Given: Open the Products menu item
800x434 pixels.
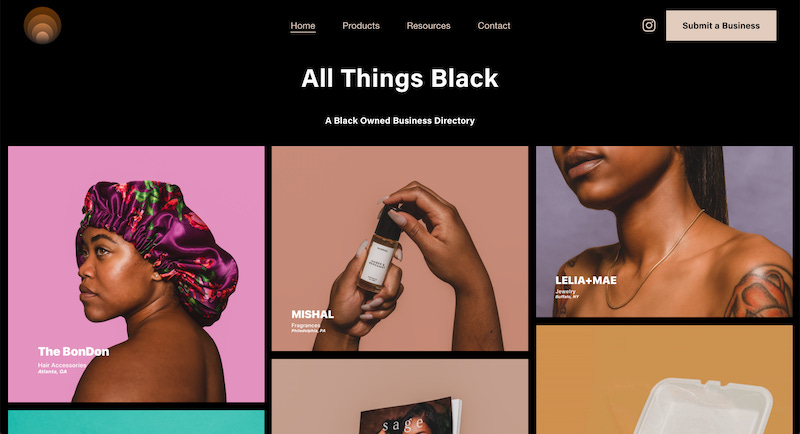Looking at the screenshot, I should point(361,25).
